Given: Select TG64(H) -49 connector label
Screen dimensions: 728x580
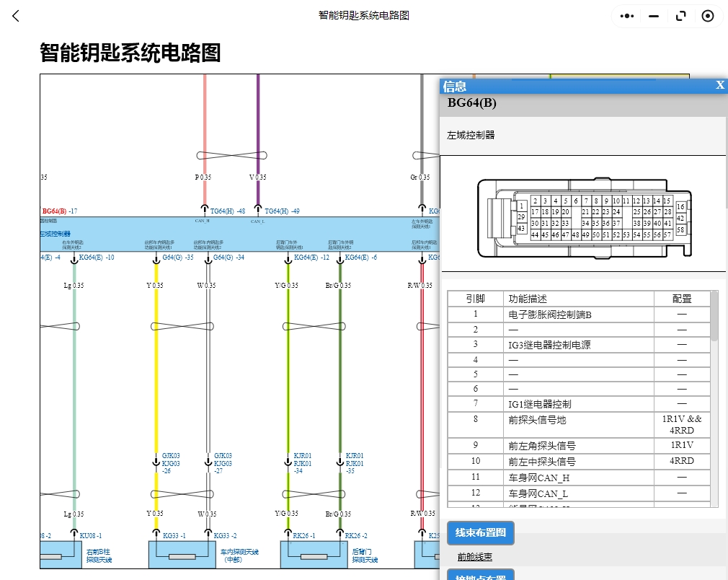Looking at the screenshot, I should 282,211.
